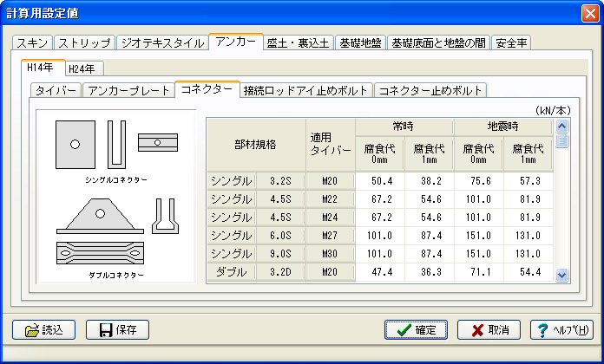Click the 4.5S cell in M22 row
604x364 pixels.
pyautogui.click(x=281, y=199)
